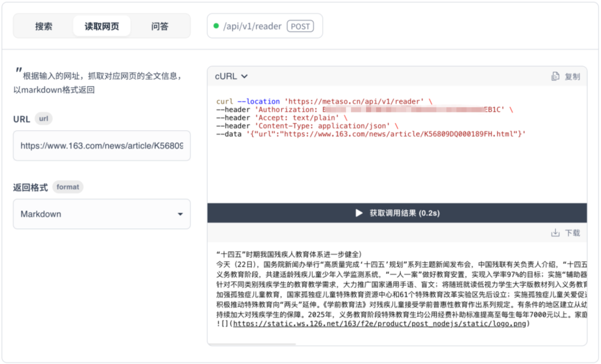The image size is (601, 364).
Task: Open the 问答 tab
Action: (x=160, y=26)
